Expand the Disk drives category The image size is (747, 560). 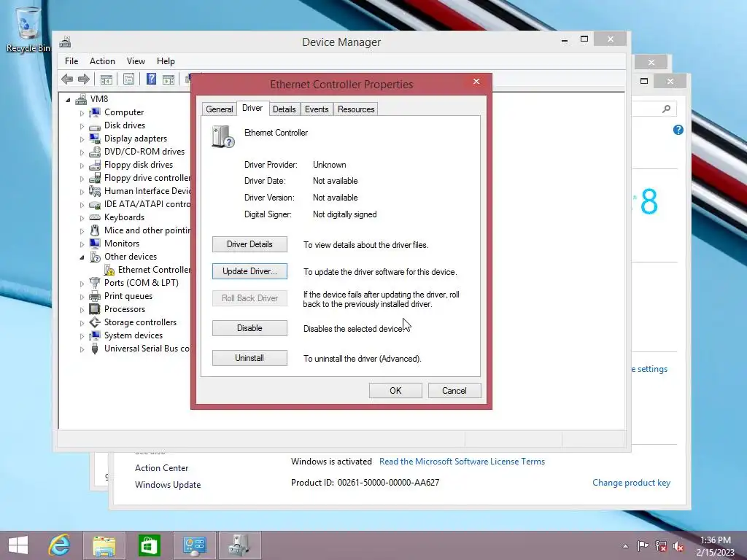82,126
